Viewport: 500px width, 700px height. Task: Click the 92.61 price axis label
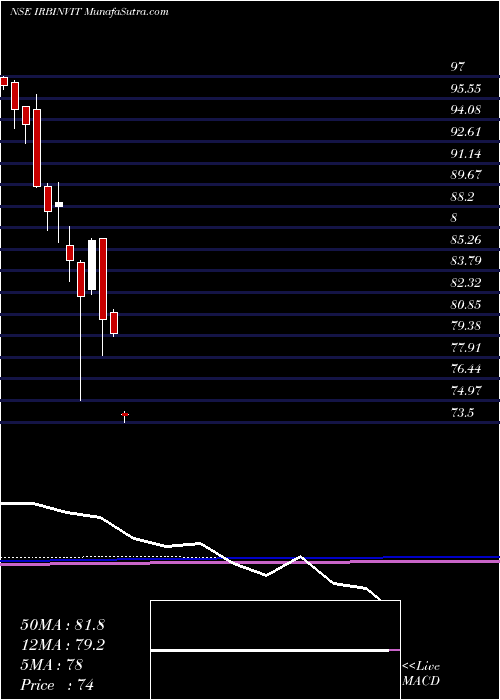point(466,132)
